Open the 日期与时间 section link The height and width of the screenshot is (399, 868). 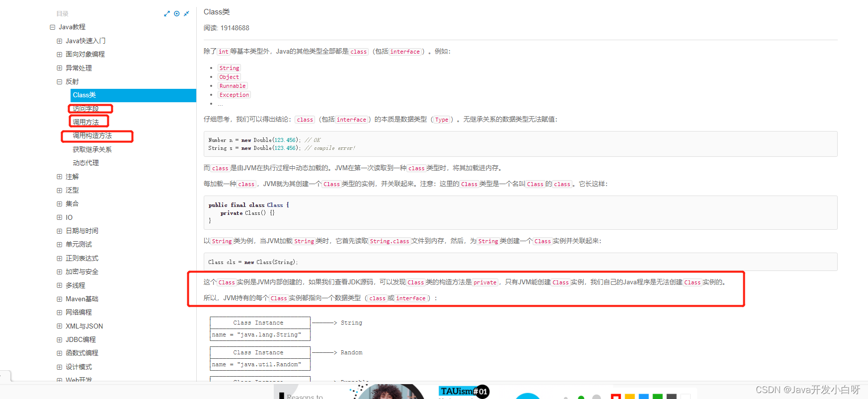pyautogui.click(x=82, y=231)
